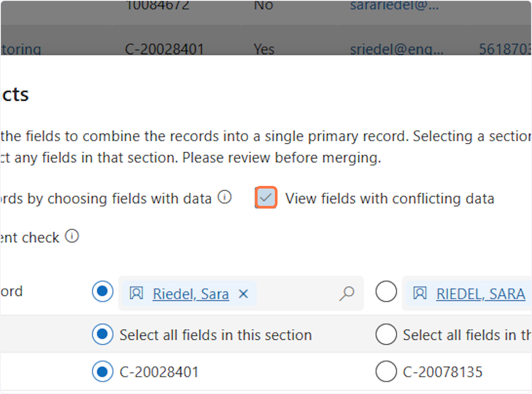Click info icon next to the check label
The image size is (532, 394).
[x=72, y=236]
